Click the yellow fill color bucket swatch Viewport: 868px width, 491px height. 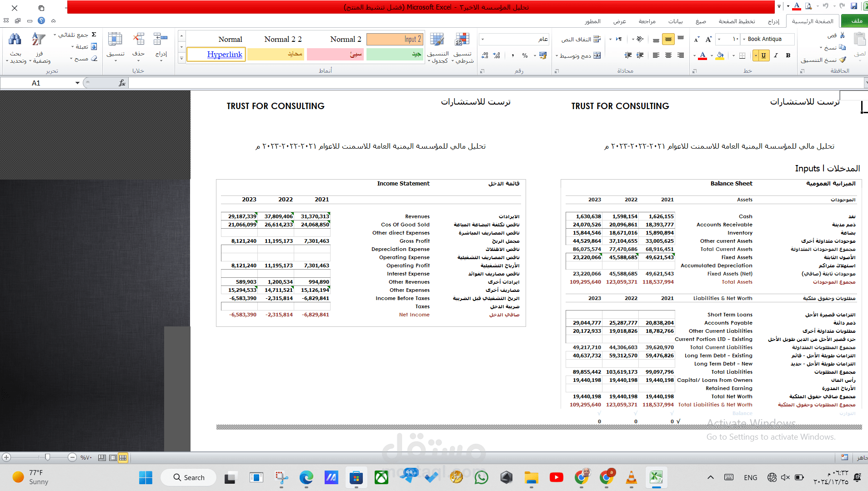point(720,55)
